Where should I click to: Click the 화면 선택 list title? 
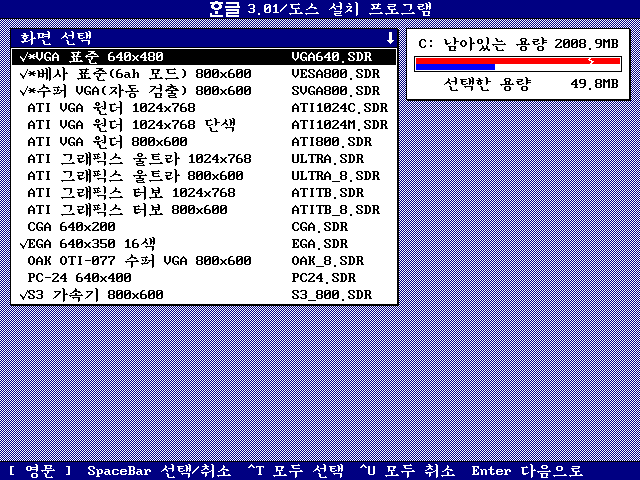[56, 38]
